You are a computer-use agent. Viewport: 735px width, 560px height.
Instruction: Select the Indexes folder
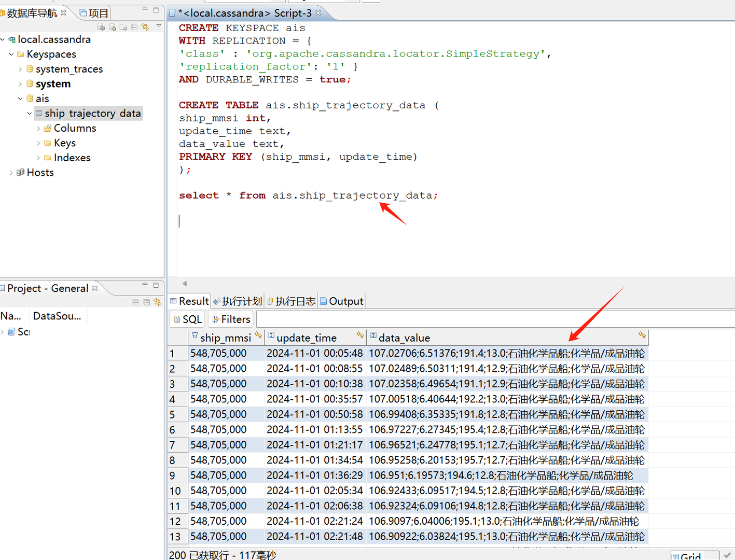point(72,158)
